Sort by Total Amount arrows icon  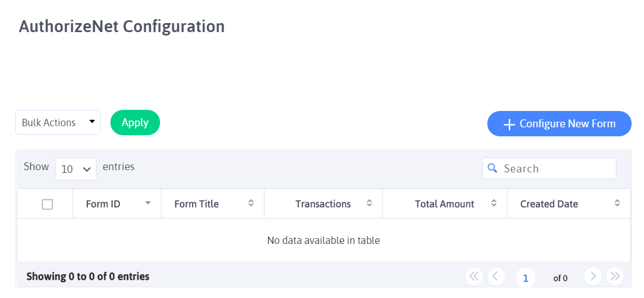click(494, 203)
